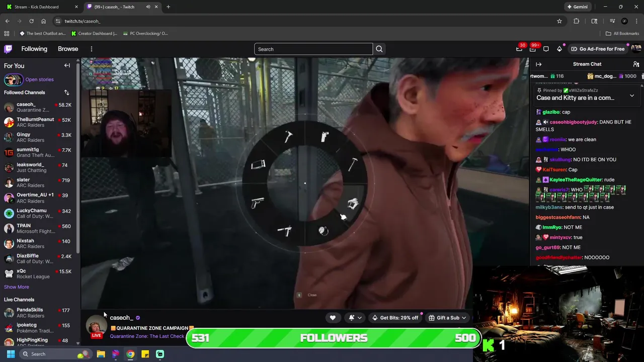Sort the Followed Channels list
This screenshot has height=362, width=644.
coord(66,93)
